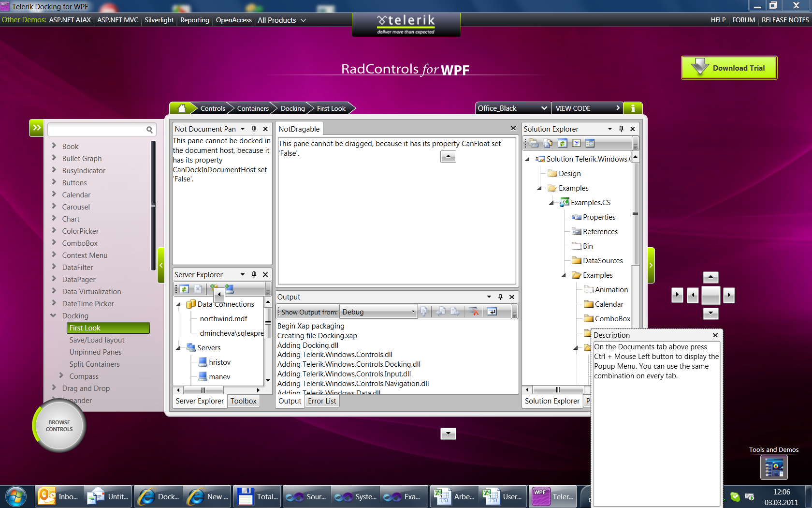Select Save/Load layout in the Docking list
This screenshot has width=812, height=508.
(x=97, y=340)
